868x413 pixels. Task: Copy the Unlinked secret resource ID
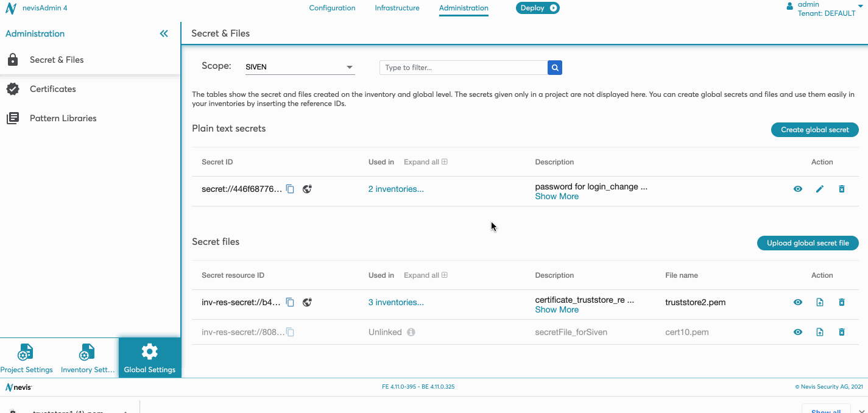291,332
